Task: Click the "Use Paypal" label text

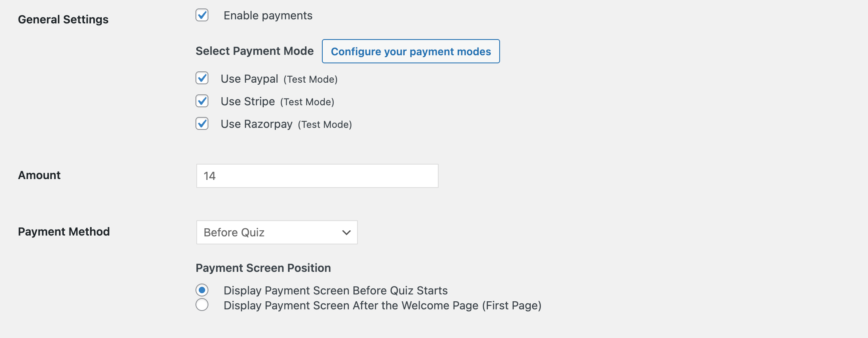Action: [249, 79]
